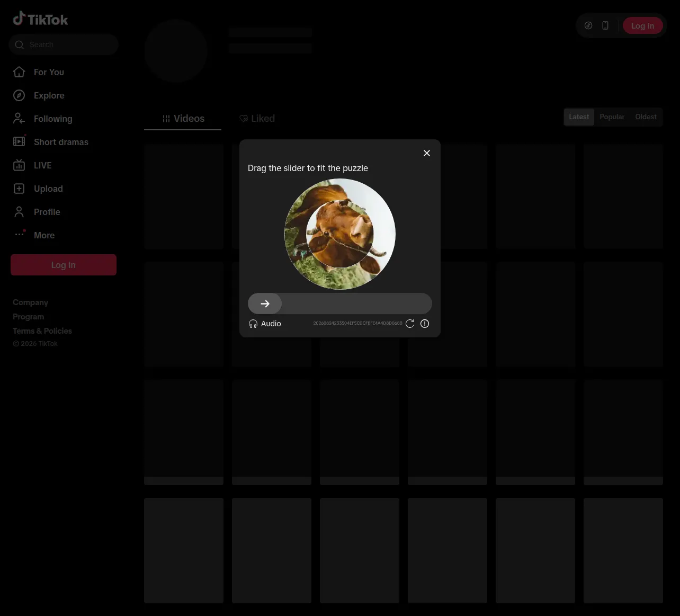Click the slider arrow handle
This screenshot has width=680, height=616.
point(265,303)
